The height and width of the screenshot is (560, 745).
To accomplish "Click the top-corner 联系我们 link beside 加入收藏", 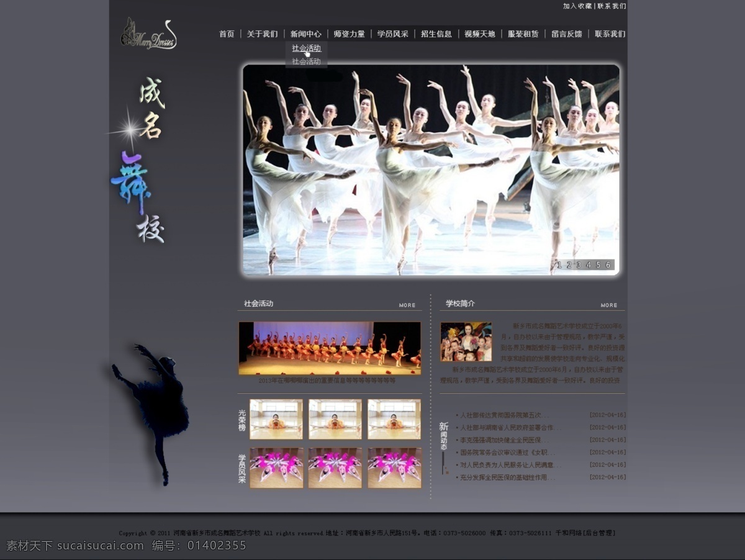I will 612,6.
